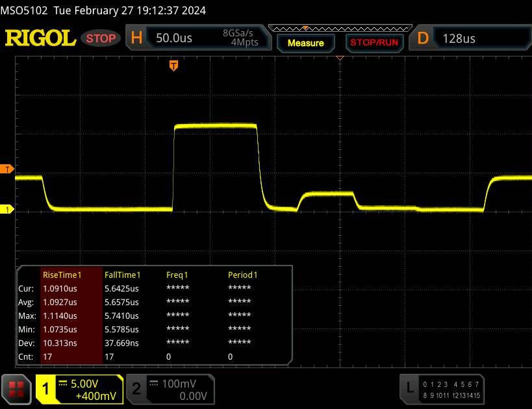Click RiseTime1 min value 1.0735us

pyautogui.click(x=60, y=329)
